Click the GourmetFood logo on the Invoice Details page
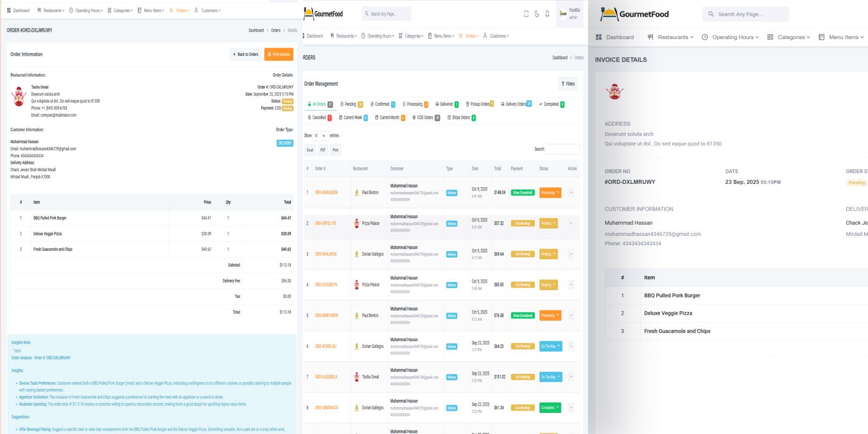 click(x=635, y=14)
